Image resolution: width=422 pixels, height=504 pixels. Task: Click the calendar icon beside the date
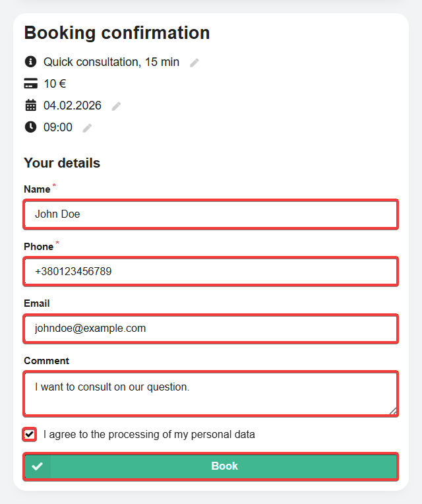click(30, 105)
